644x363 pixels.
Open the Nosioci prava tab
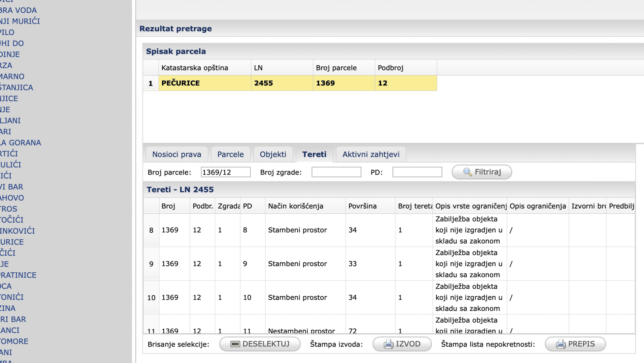click(177, 154)
